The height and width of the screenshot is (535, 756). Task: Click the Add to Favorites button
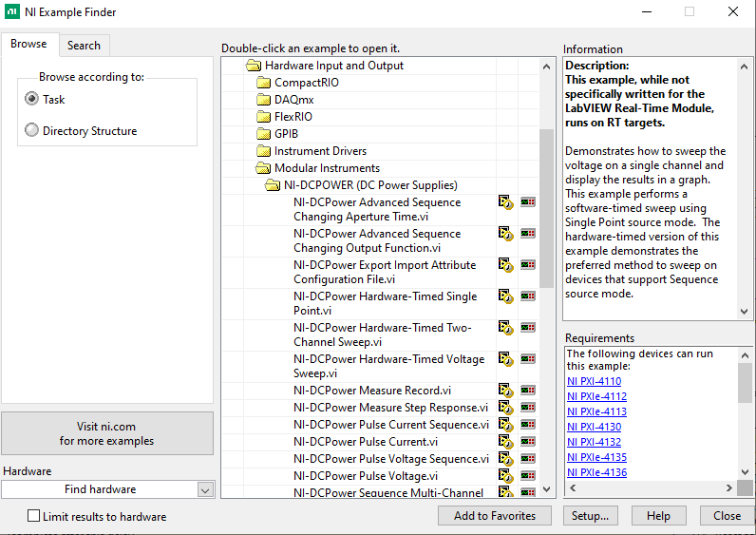(495, 516)
